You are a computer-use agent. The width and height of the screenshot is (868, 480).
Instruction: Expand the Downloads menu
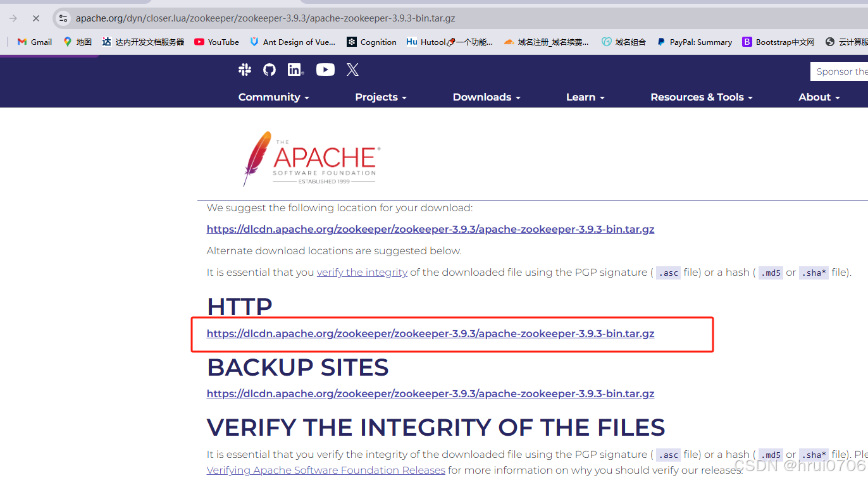(x=486, y=97)
